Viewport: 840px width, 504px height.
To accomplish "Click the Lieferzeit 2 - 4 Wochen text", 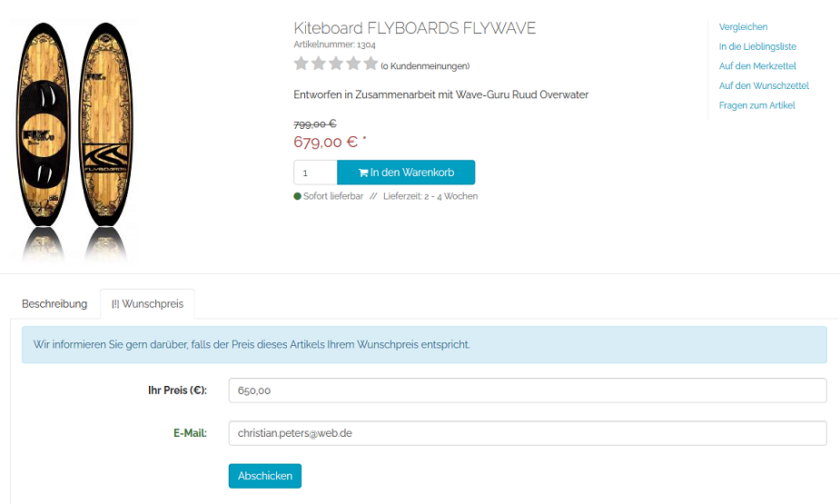I will tap(430, 196).
